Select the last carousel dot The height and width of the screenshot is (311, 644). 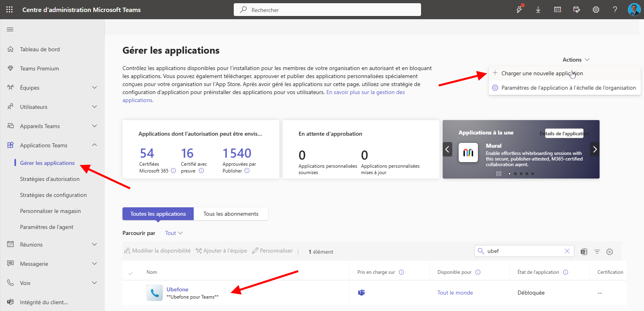click(533, 174)
